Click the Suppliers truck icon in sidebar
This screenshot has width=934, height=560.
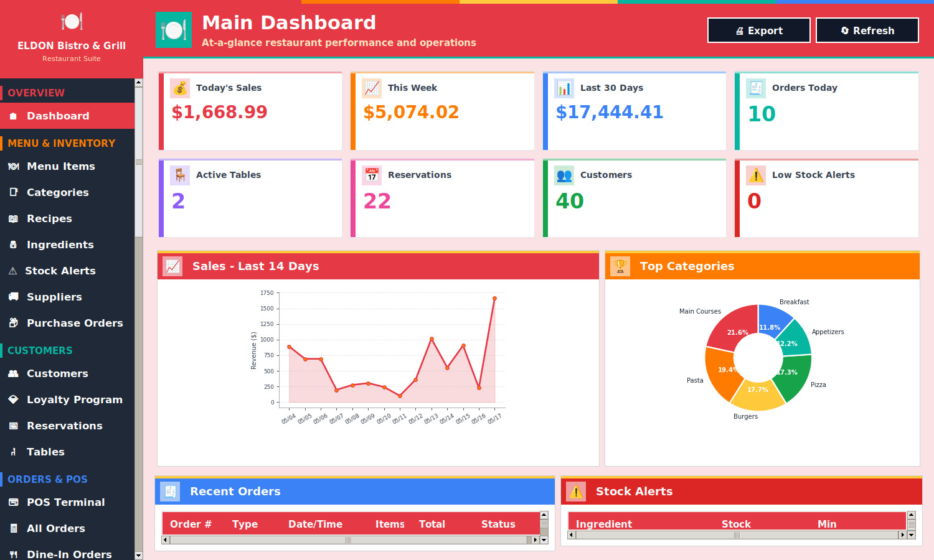(13, 297)
